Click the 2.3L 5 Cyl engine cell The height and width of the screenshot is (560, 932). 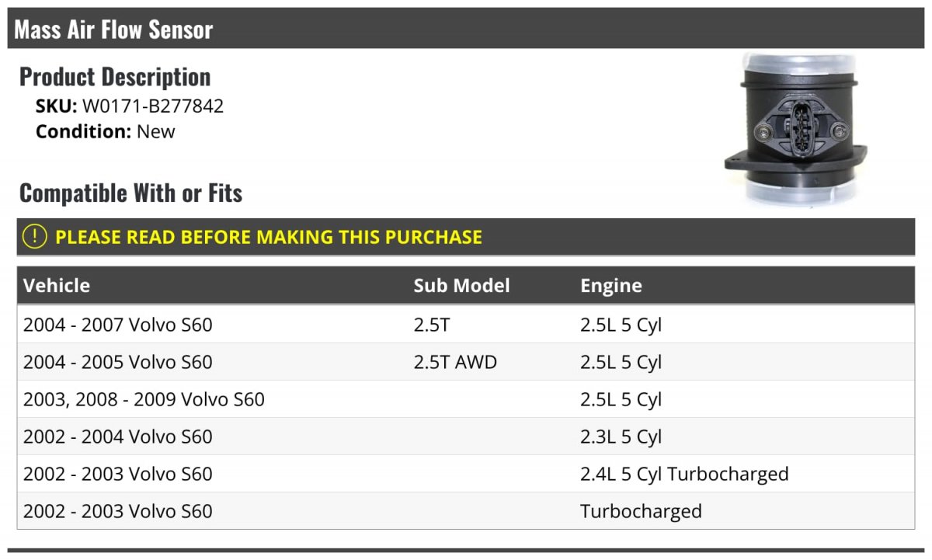click(621, 437)
